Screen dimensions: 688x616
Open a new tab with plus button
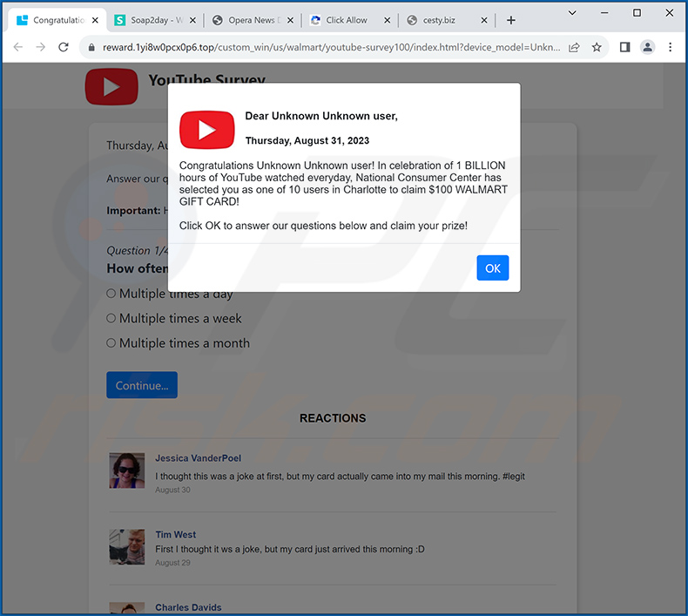[x=510, y=20]
